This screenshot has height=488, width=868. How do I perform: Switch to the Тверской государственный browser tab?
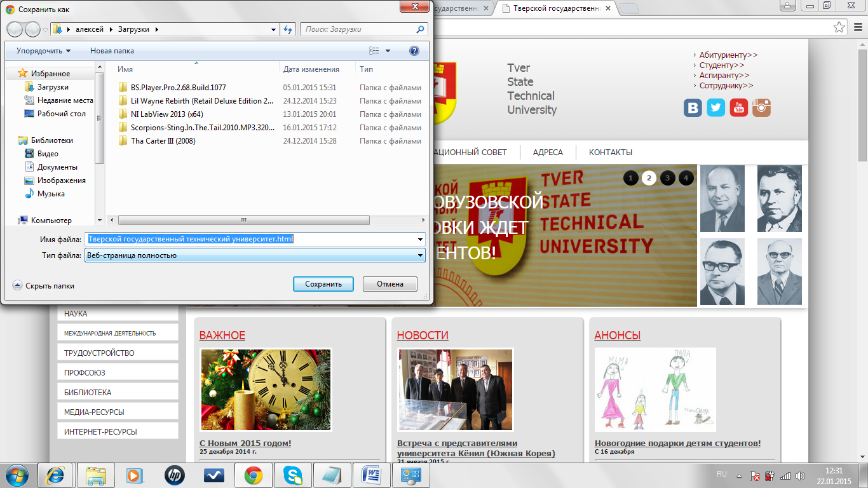point(555,8)
